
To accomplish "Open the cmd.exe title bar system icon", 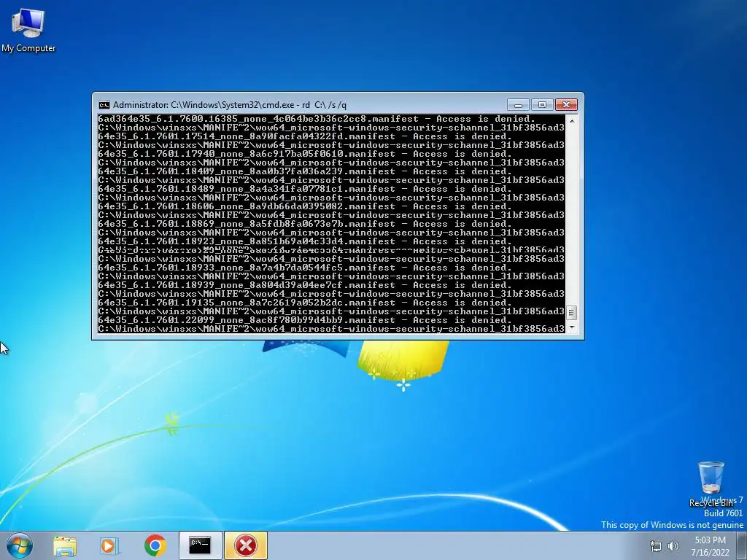I will click(x=104, y=105).
